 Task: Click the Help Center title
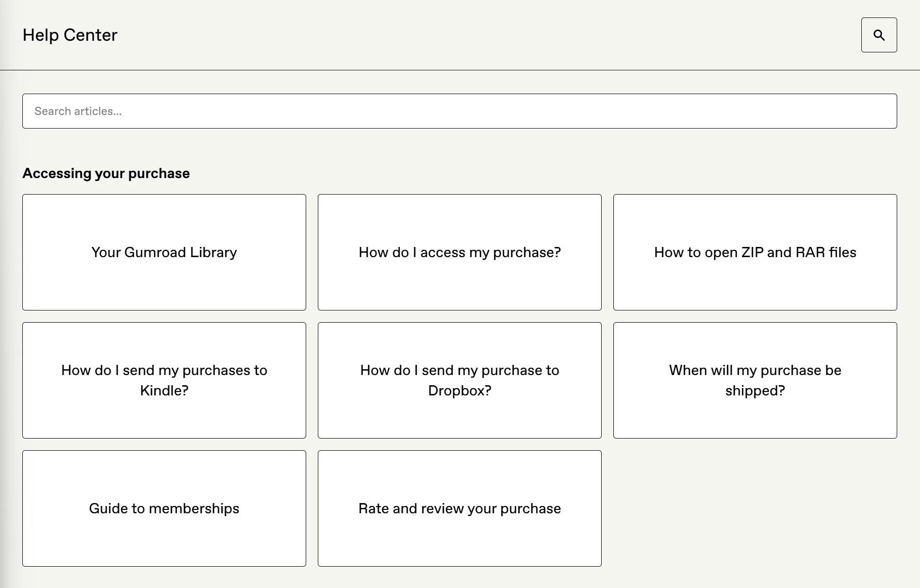point(70,35)
